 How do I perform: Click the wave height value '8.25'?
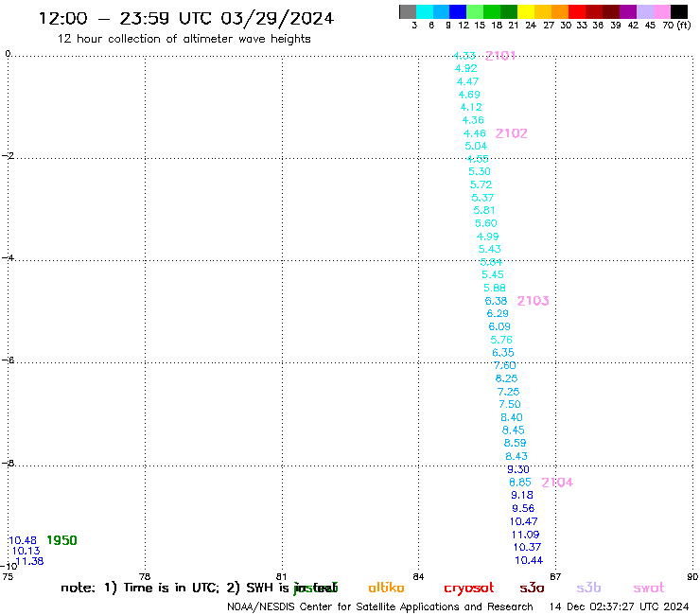pos(507,378)
